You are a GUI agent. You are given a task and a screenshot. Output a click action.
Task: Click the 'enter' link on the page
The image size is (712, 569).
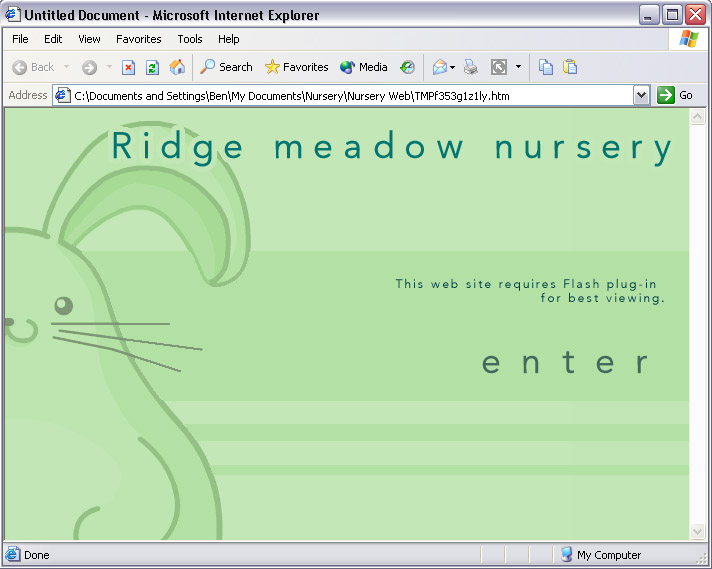566,362
